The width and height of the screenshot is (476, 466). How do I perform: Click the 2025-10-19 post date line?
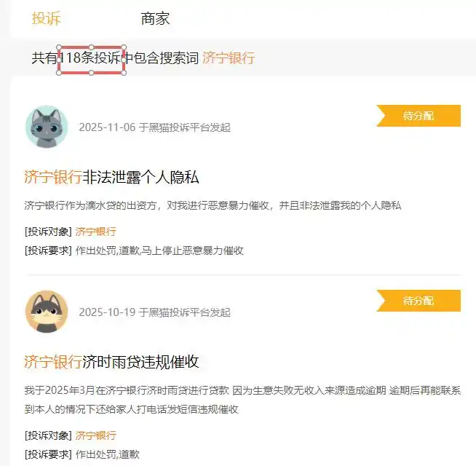[x=154, y=312]
